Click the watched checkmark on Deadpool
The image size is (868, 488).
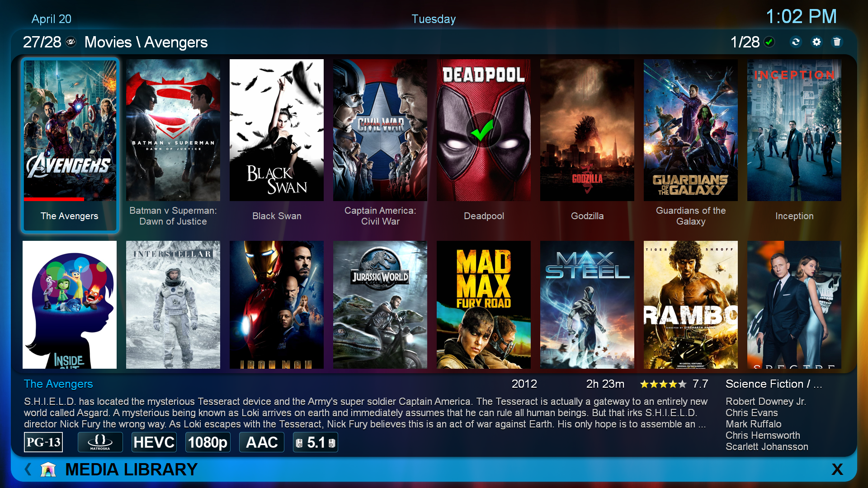click(482, 131)
